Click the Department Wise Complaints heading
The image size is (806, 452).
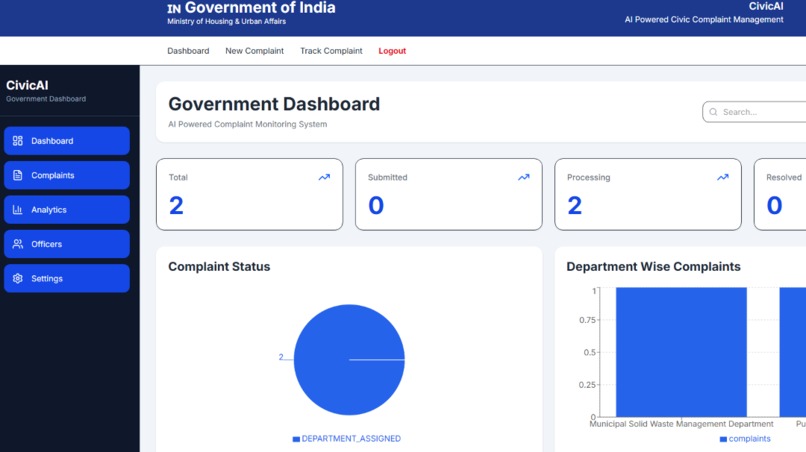(x=653, y=266)
